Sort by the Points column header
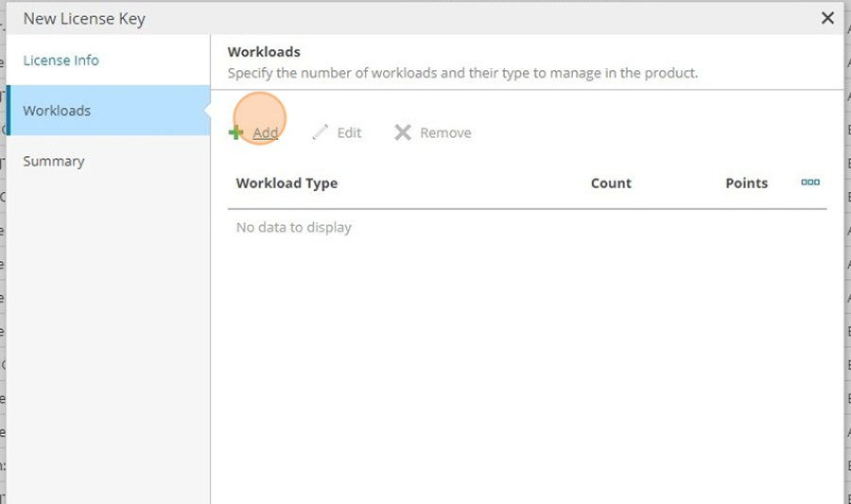 pyautogui.click(x=746, y=183)
